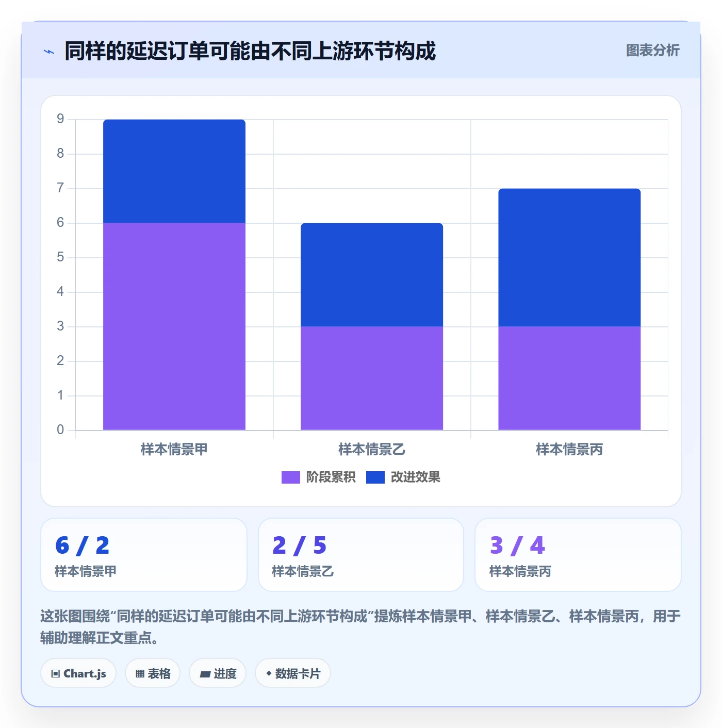
Task: Toggle the 改进效果 legend blue swatch
Action: pyautogui.click(x=375, y=477)
